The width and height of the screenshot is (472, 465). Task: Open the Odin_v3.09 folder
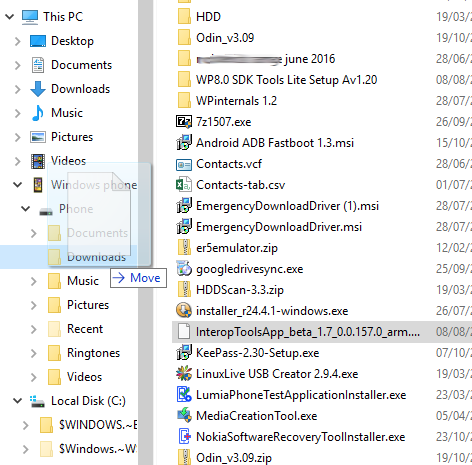pyautogui.click(x=225, y=38)
